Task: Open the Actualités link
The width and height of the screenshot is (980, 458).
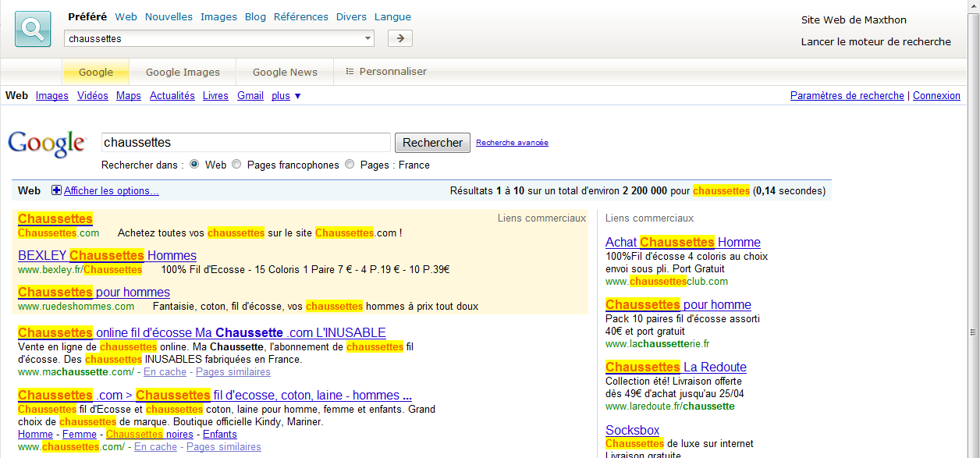Action: click(x=172, y=96)
